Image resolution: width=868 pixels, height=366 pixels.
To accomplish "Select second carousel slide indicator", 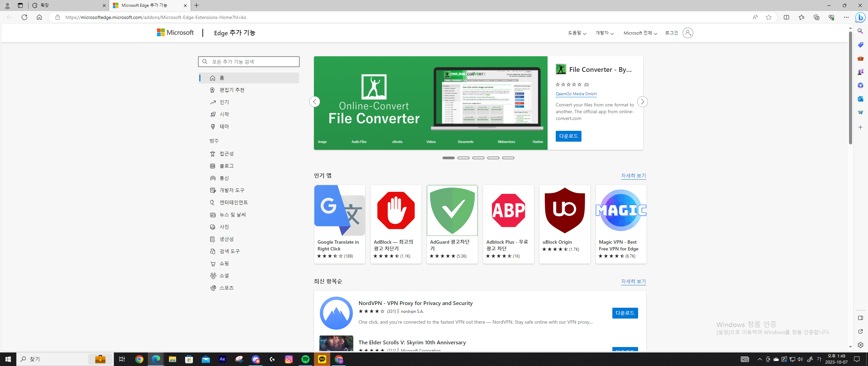I will (463, 158).
